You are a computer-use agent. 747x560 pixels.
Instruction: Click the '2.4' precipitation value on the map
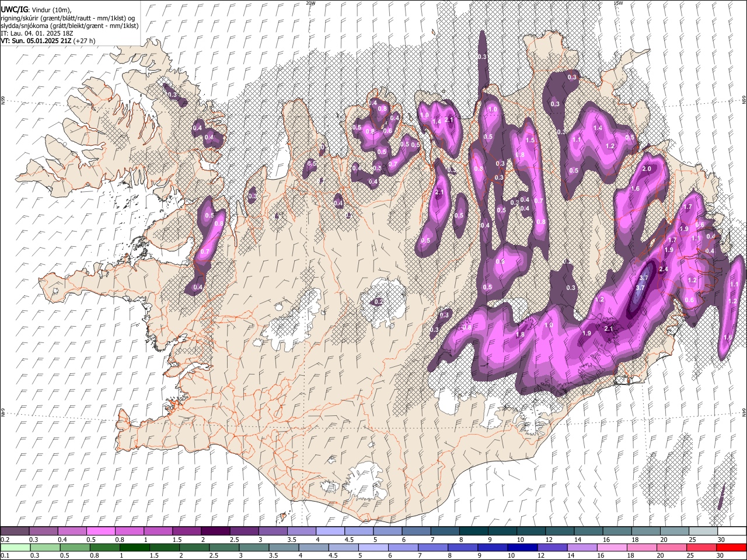pos(663,269)
